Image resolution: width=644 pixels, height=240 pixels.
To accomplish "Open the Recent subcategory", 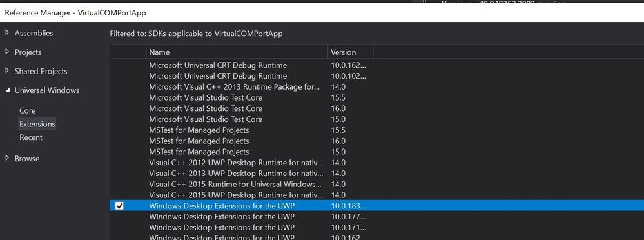I will click(x=31, y=137).
